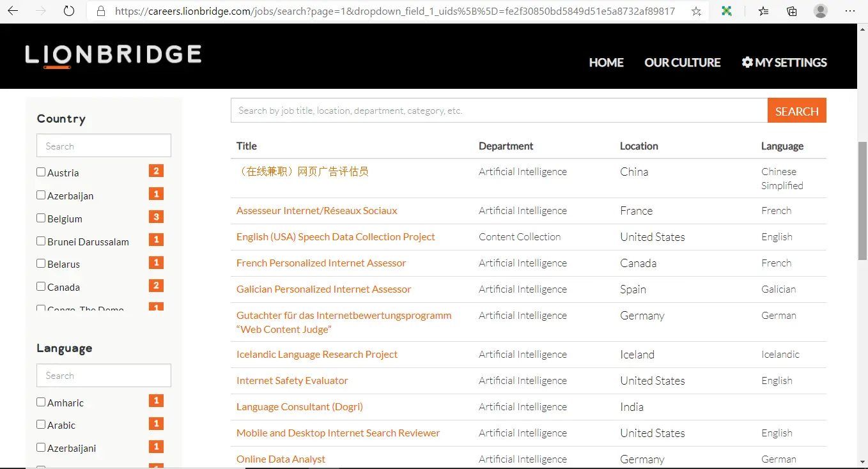Enable the Arabic language checkbox
This screenshot has width=868, height=469.
(x=41, y=424)
